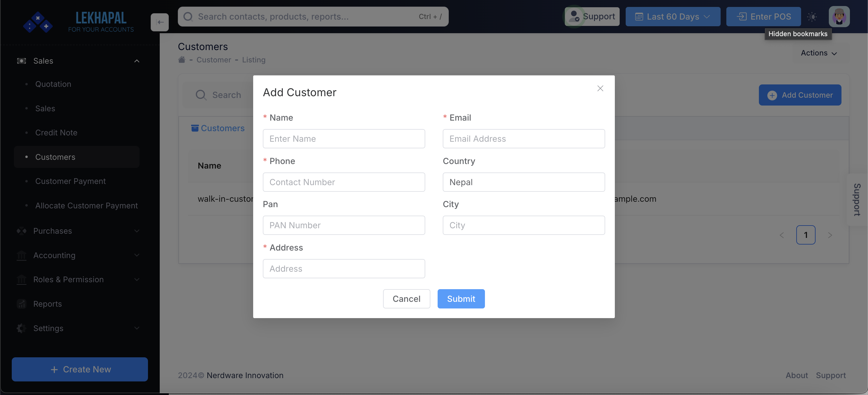
Task: Open the Actions dropdown
Action: 819,53
